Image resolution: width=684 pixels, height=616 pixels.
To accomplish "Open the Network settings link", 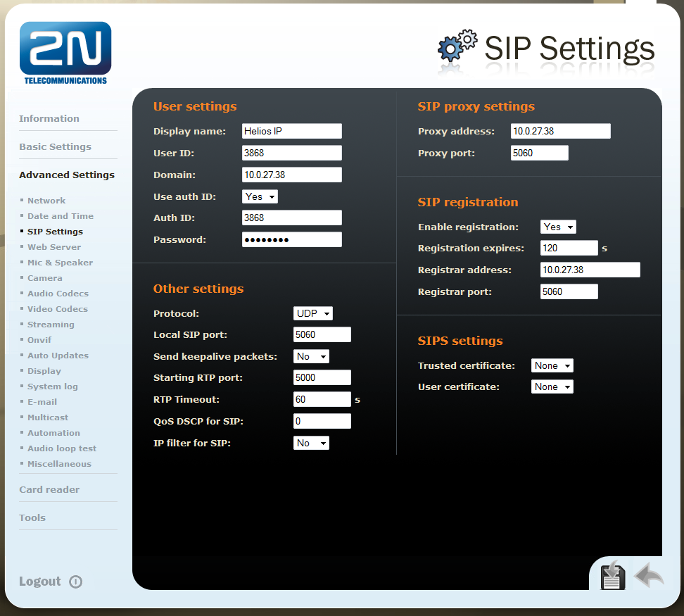I will tap(46, 201).
